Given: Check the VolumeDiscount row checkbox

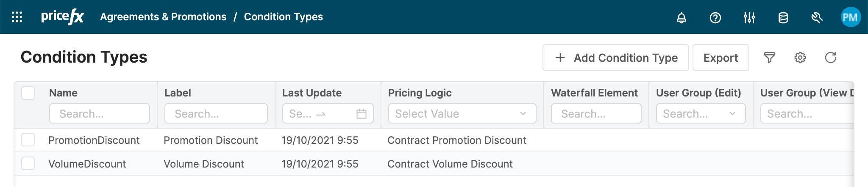Looking at the screenshot, I should pyautogui.click(x=28, y=164).
